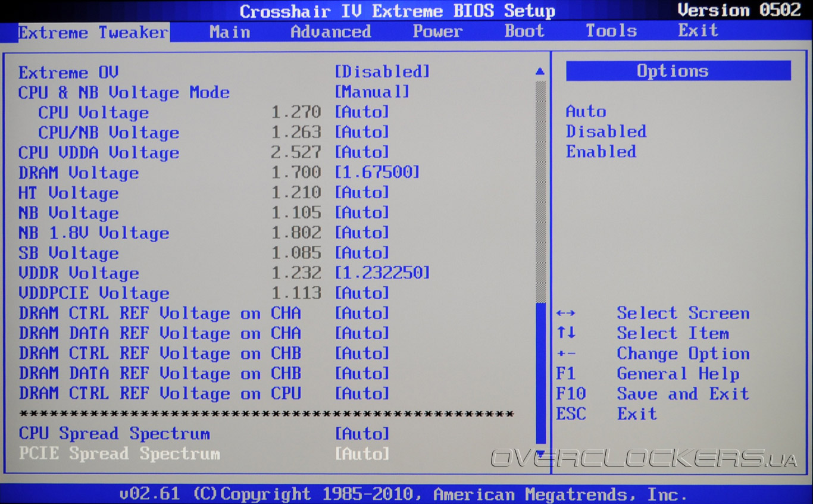Click the Version 0502 text

click(739, 10)
